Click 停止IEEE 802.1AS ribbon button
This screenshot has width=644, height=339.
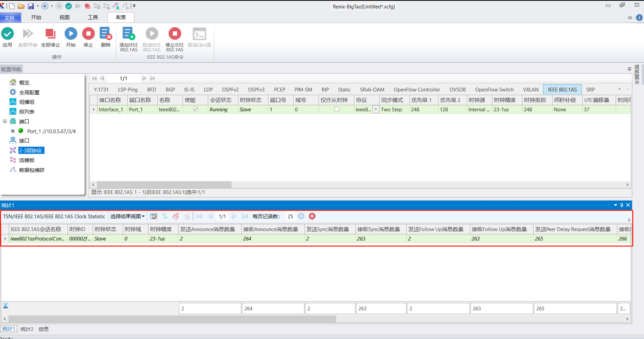[x=175, y=39]
